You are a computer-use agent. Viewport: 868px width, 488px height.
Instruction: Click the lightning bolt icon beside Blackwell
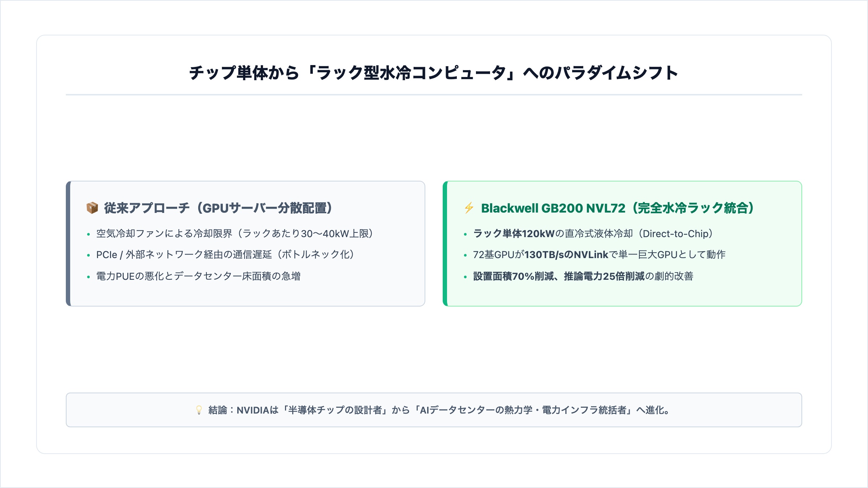tap(469, 208)
